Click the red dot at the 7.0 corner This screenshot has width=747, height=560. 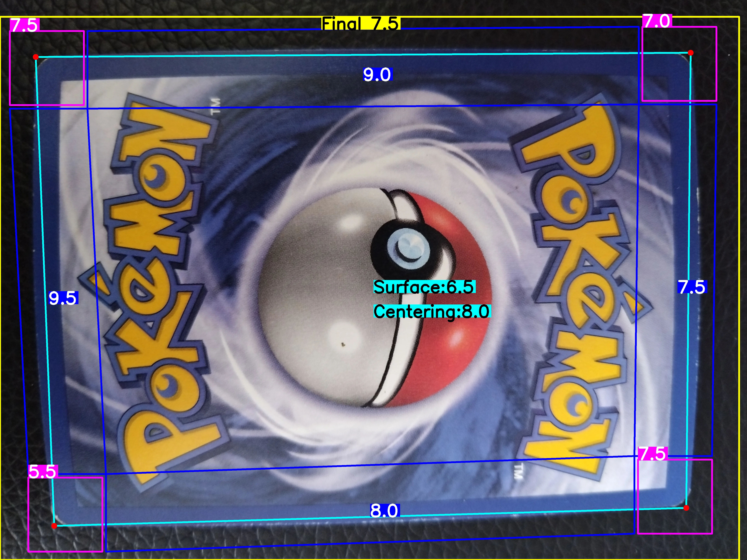coord(691,53)
